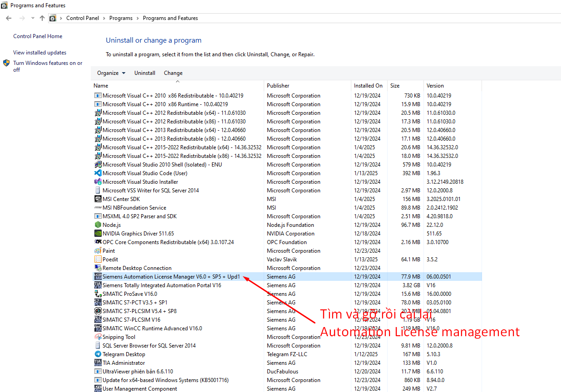Click the 511.65 version cell
The width and height of the screenshot is (561, 392).
coord(434,233)
